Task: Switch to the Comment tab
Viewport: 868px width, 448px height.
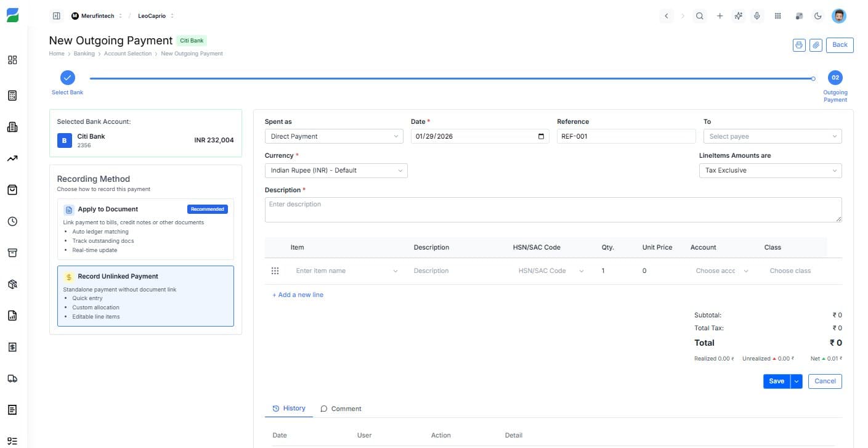Action: point(341,408)
